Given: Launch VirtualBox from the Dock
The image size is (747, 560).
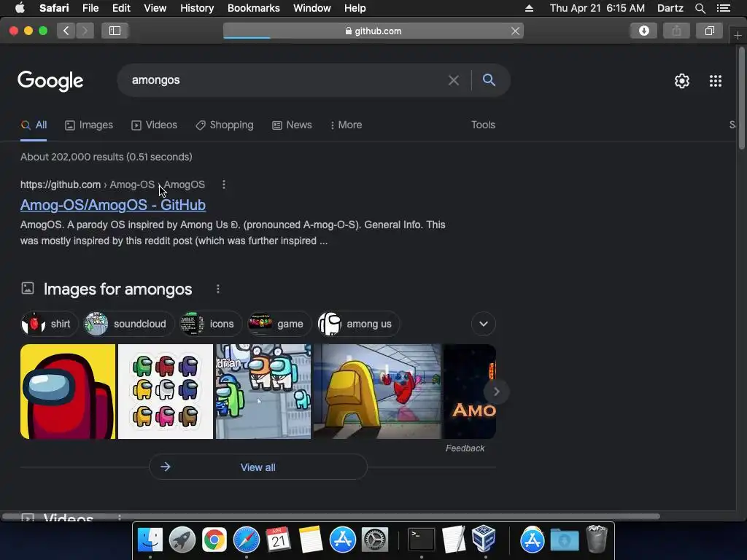Looking at the screenshot, I should click(484, 539).
